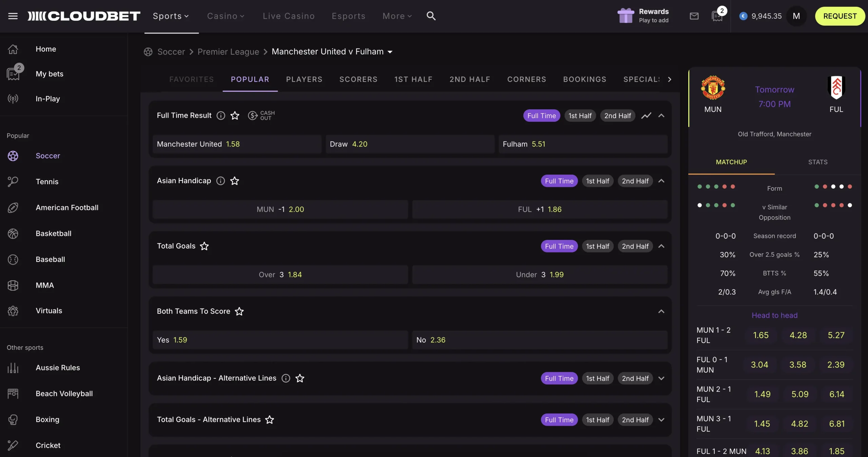Bet on Over 3 goals at 1.84
868x457 pixels.
click(280, 274)
